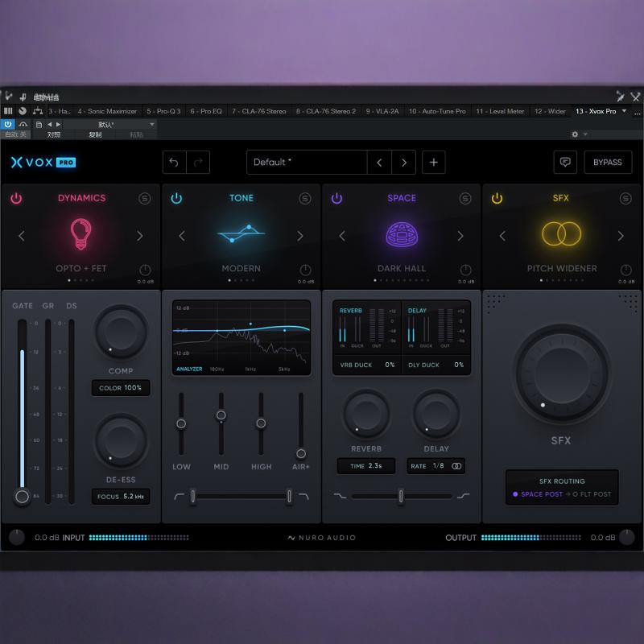
Task: Switch to the 7 - CLA-76 Stereo tab
Action: (x=258, y=111)
